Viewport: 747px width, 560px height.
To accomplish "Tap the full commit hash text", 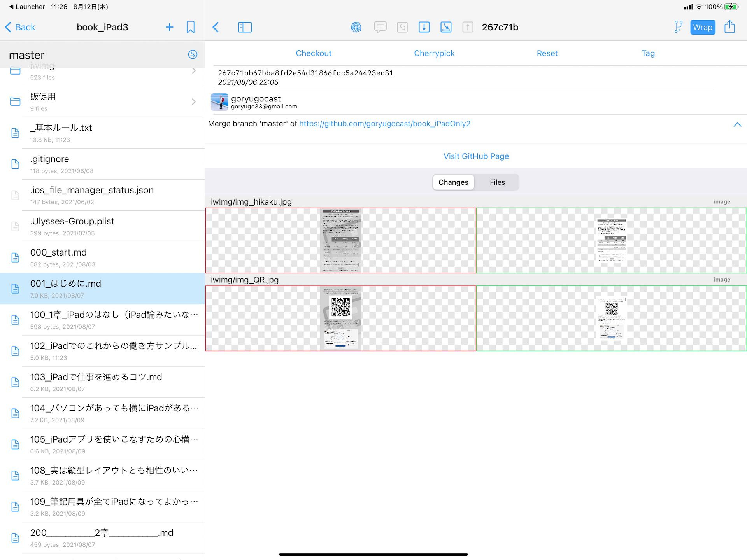I will coord(305,73).
